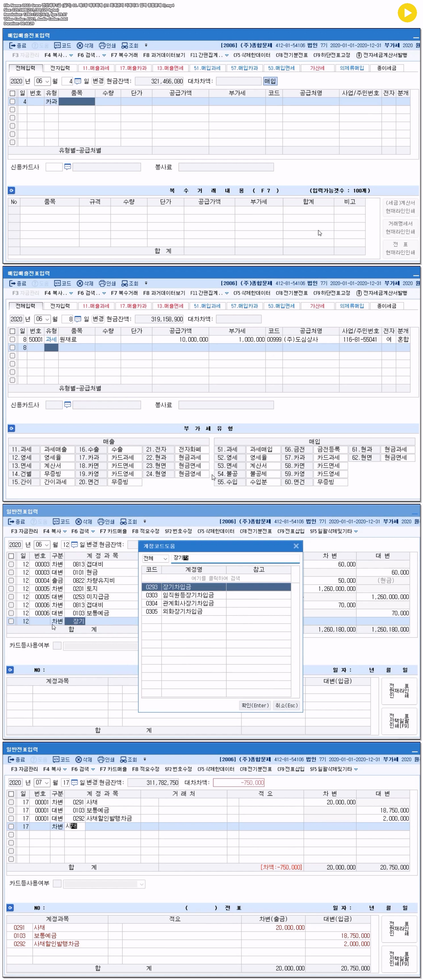Tick the checkbox of the 0292 사채할인발행차금 entry row
The height and width of the screenshot is (980, 423).
pos(11,818)
